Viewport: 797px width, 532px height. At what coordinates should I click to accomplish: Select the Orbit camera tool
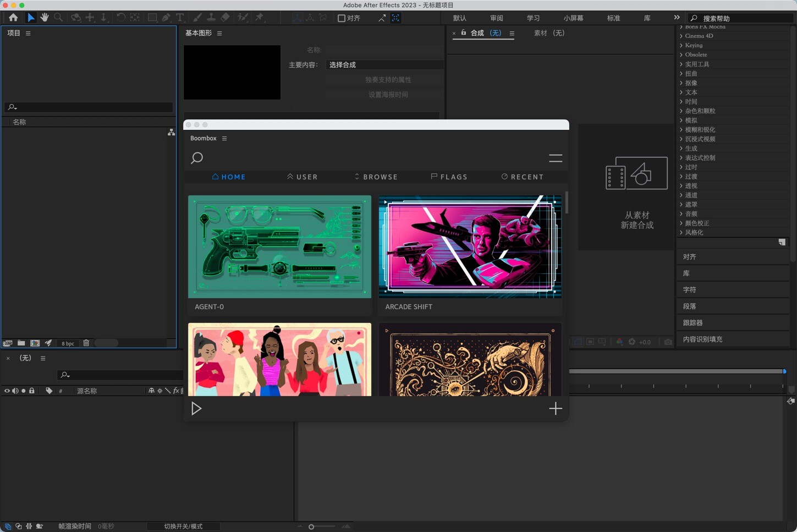[75, 18]
